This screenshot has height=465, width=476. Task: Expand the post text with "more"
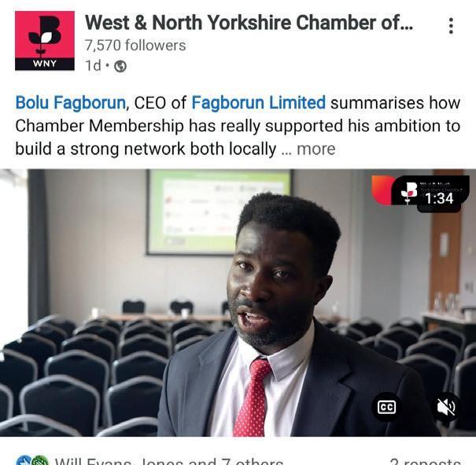[316, 149]
